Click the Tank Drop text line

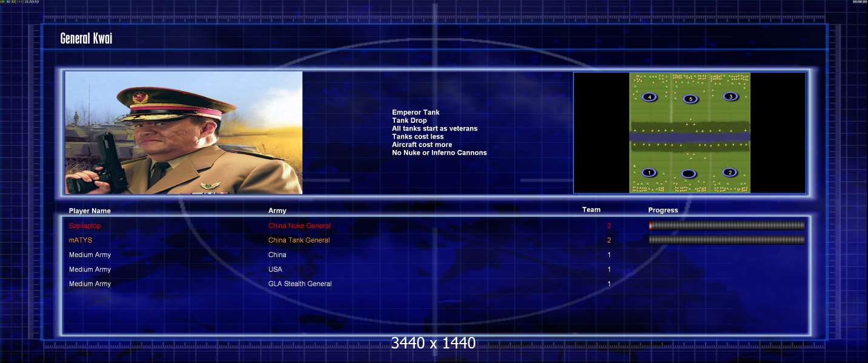point(409,120)
